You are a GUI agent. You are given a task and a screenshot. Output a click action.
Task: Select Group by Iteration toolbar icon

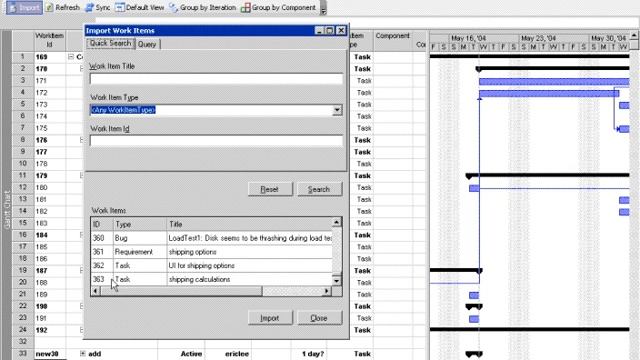click(173, 7)
